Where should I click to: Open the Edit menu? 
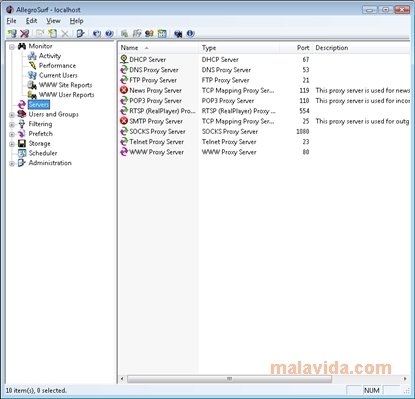pos(31,21)
